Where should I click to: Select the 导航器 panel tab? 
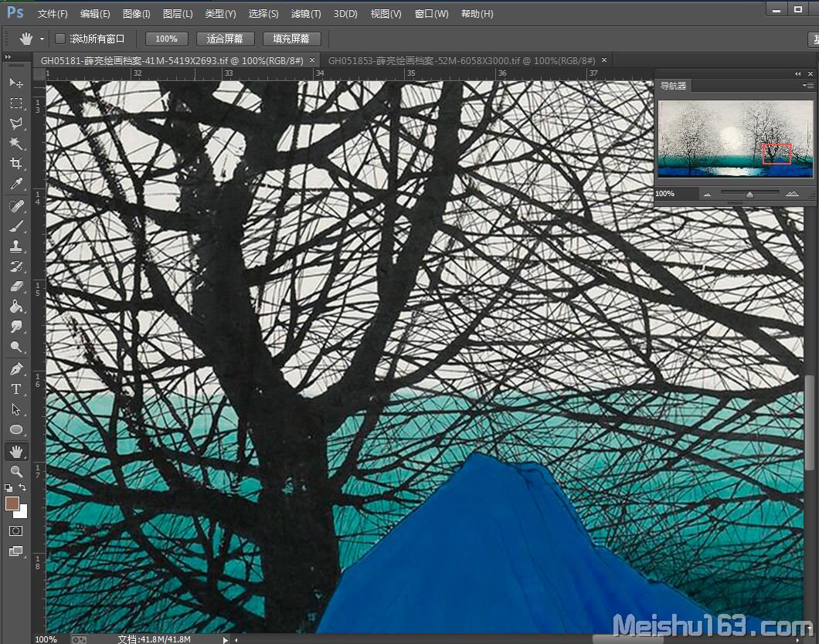(x=673, y=86)
